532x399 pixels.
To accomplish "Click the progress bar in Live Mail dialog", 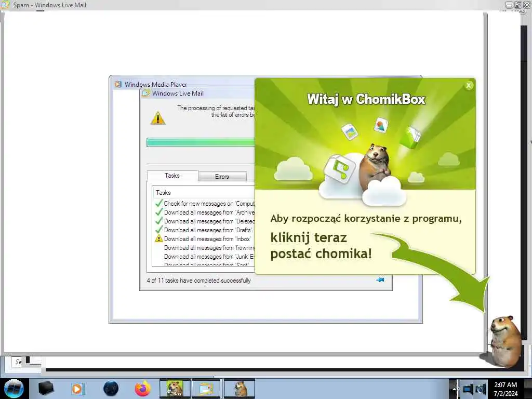I will (201, 142).
